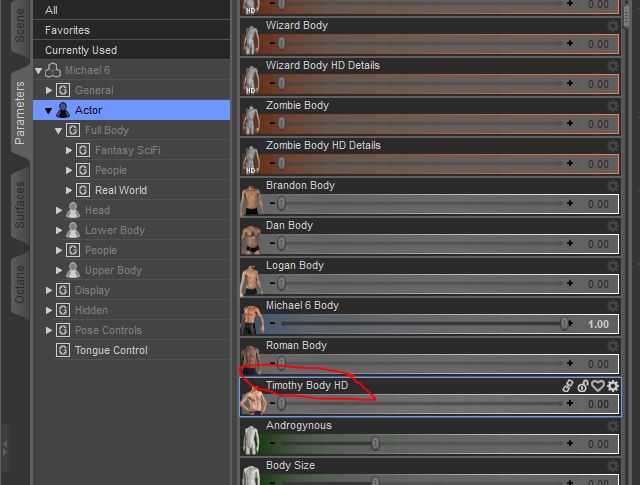Click the Tongue Control group icon
This screenshot has width=640, height=485.
63,350
